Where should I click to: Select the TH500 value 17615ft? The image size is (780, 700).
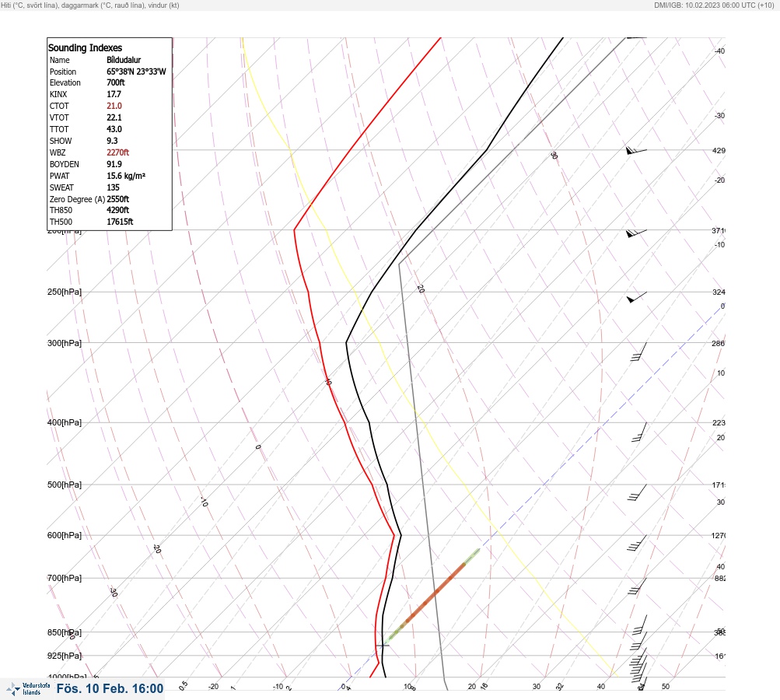120,222
